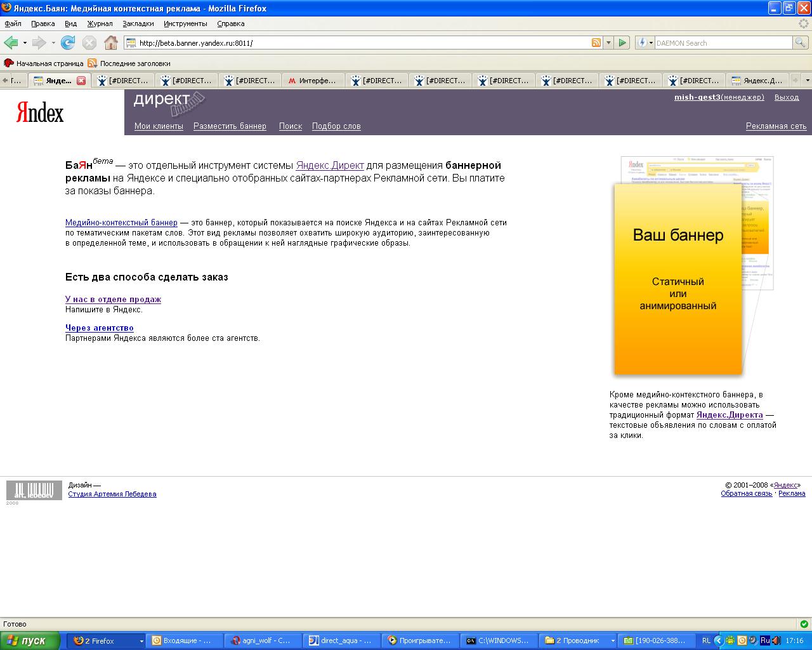Viewport: 812px width, 650px height.
Task: Open the Инструменты menu
Action: 185,23
